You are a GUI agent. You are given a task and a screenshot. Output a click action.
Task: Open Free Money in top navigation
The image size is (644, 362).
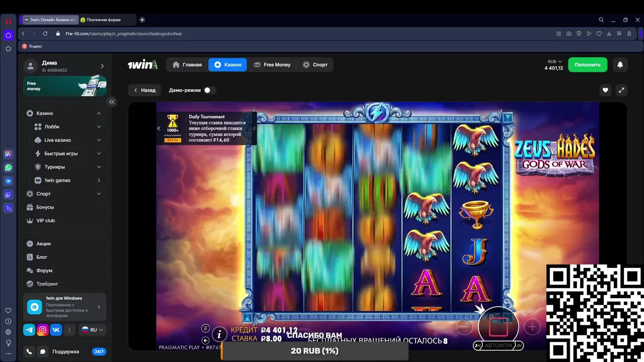tap(272, 65)
